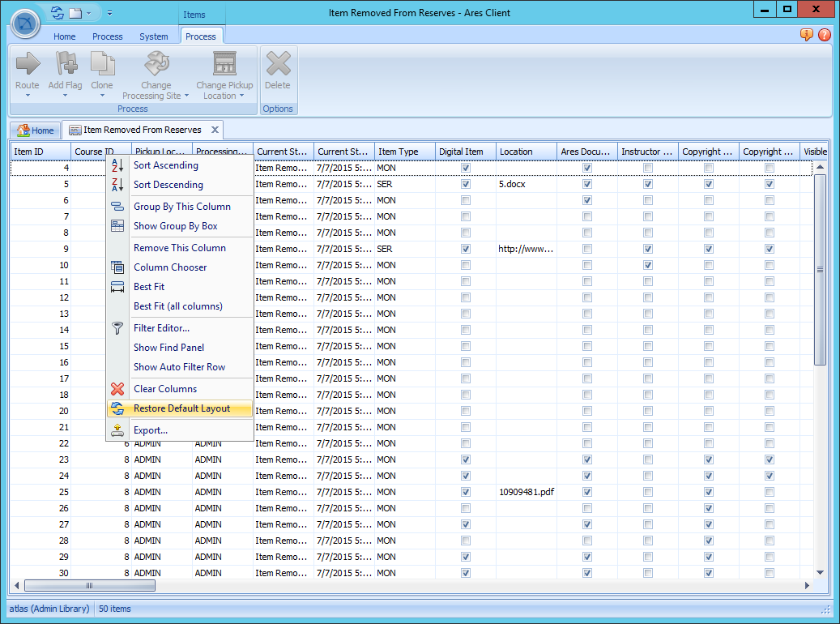Screen dimensions: 840x624
Task: Click the round Ares application logo button
Action: (x=26, y=24)
